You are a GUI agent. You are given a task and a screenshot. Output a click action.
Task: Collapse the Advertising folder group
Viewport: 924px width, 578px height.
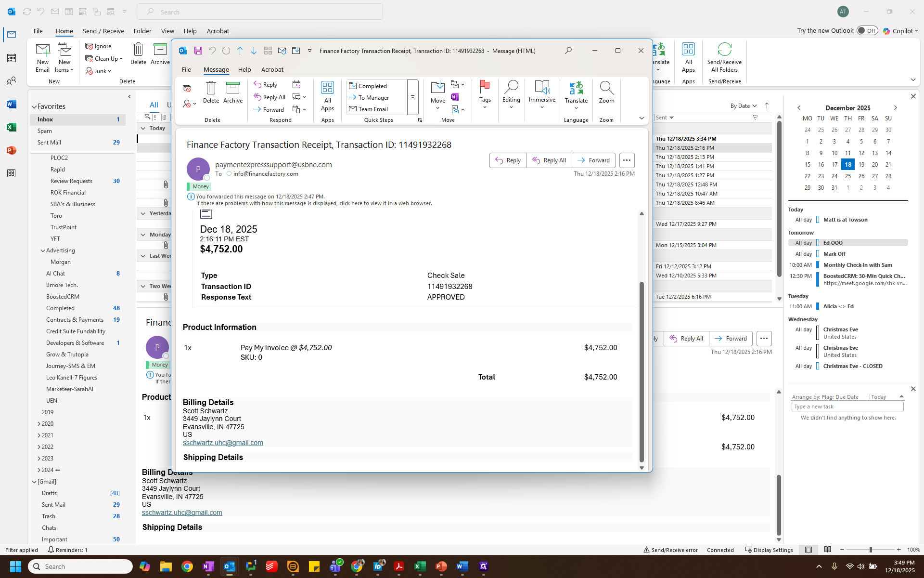coord(43,250)
